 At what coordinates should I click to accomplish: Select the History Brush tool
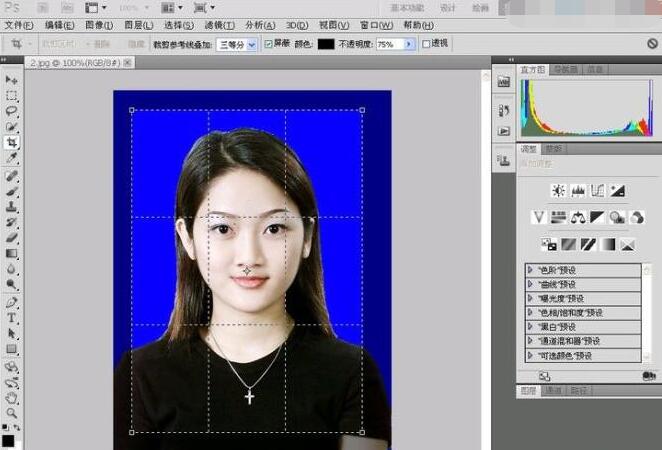(11, 222)
